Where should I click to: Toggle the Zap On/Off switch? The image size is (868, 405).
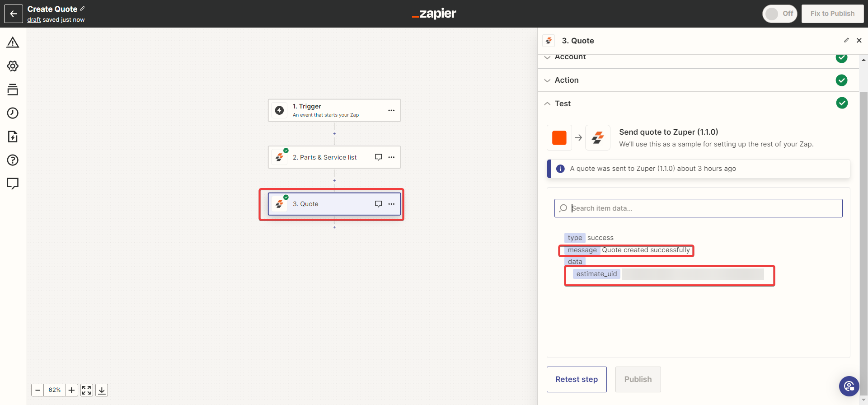click(780, 14)
